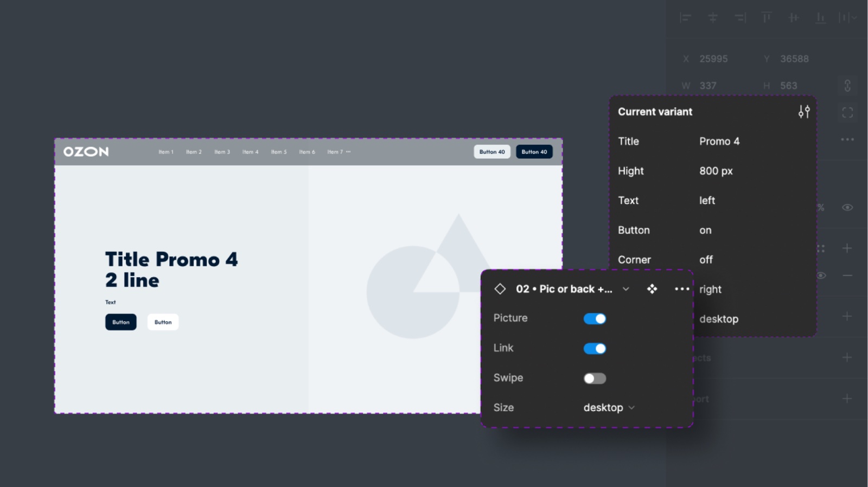Open the Pic or back component dropdown chevron
Screen dimensions: 868x487
tap(626, 289)
